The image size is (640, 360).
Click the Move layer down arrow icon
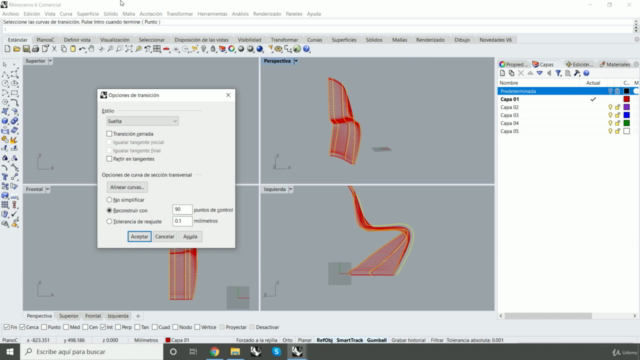point(540,73)
